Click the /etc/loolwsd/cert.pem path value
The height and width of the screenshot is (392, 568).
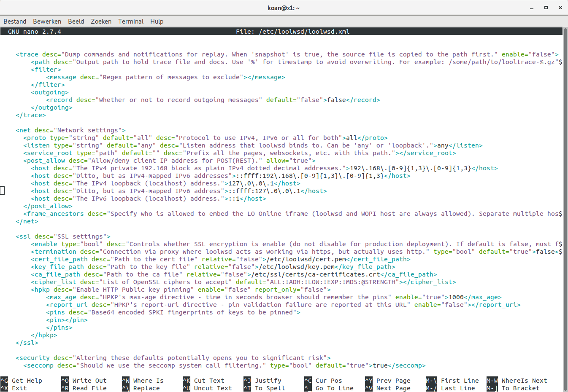[x=306, y=259]
